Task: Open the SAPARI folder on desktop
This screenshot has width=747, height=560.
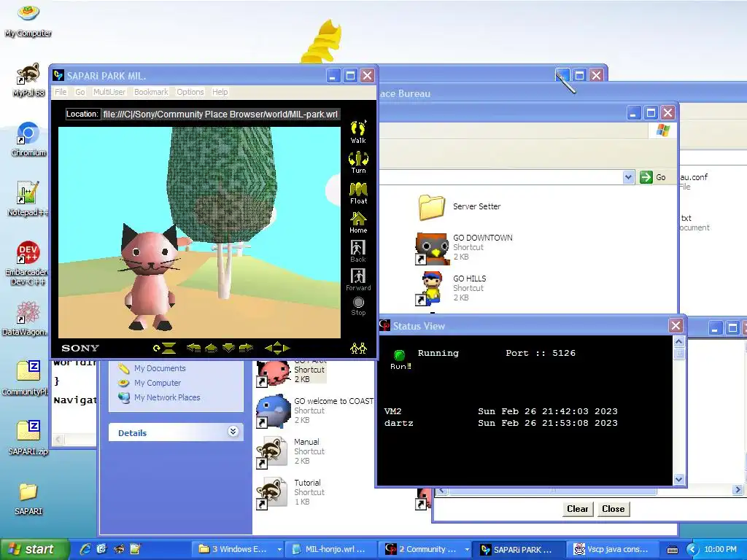Action: click(28, 499)
